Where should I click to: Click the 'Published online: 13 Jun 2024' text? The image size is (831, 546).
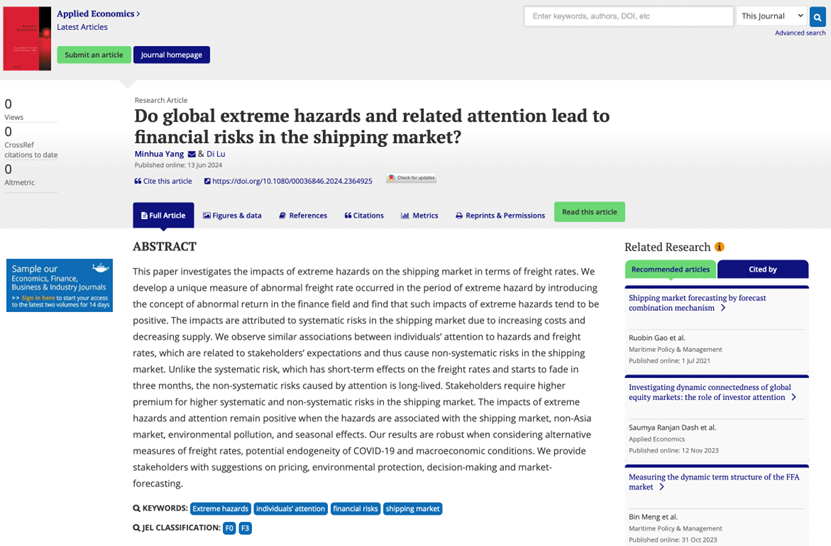pyautogui.click(x=178, y=165)
